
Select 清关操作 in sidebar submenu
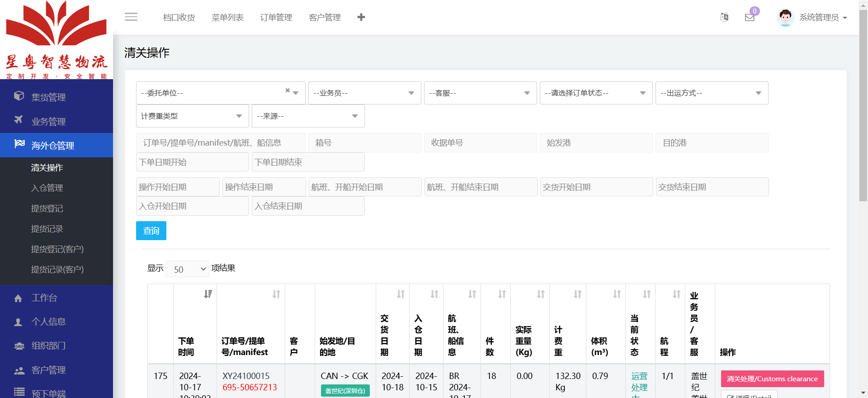pos(47,168)
